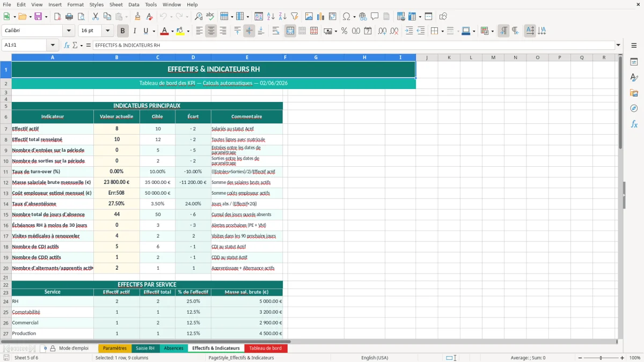This screenshot has width=644, height=362.
Task: Click the Insert Comment icon
Action: [x=374, y=17]
